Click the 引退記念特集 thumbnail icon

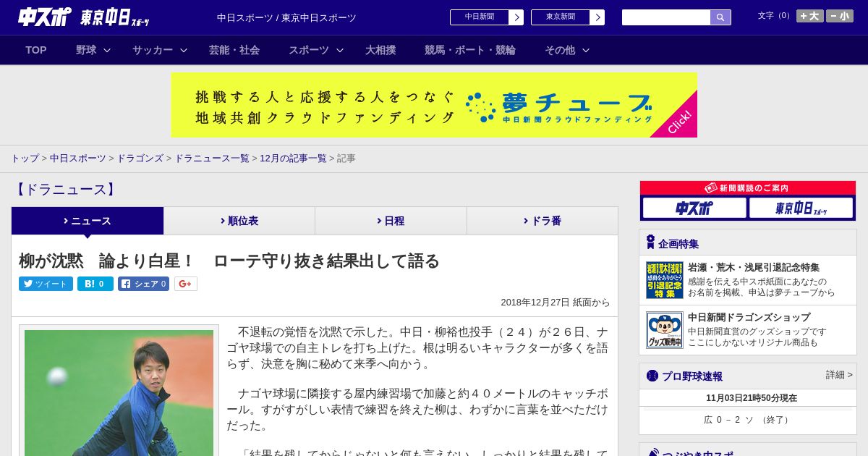tap(665, 280)
